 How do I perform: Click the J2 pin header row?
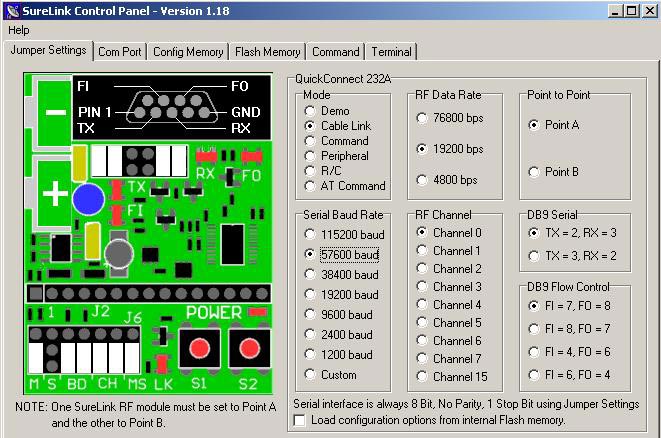tap(149, 293)
